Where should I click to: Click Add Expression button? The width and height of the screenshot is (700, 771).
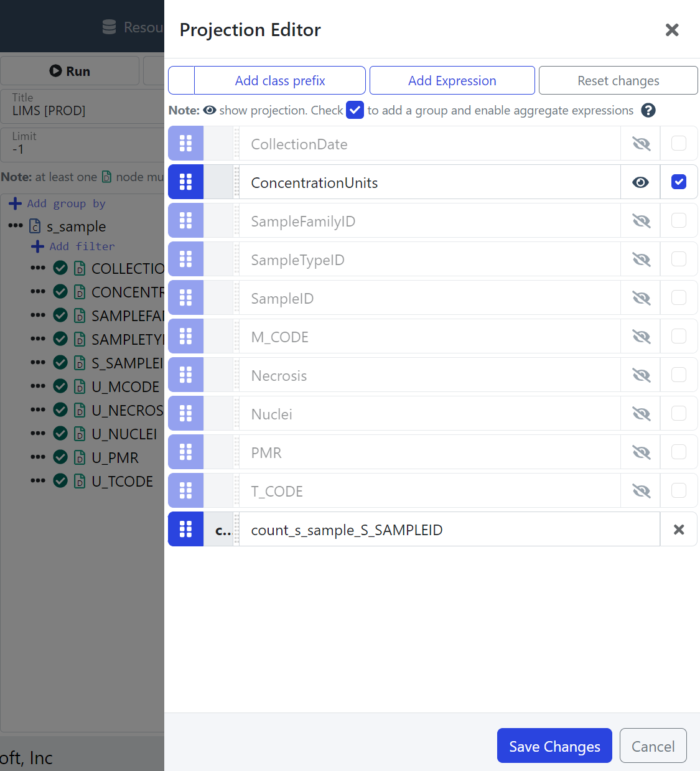452,81
